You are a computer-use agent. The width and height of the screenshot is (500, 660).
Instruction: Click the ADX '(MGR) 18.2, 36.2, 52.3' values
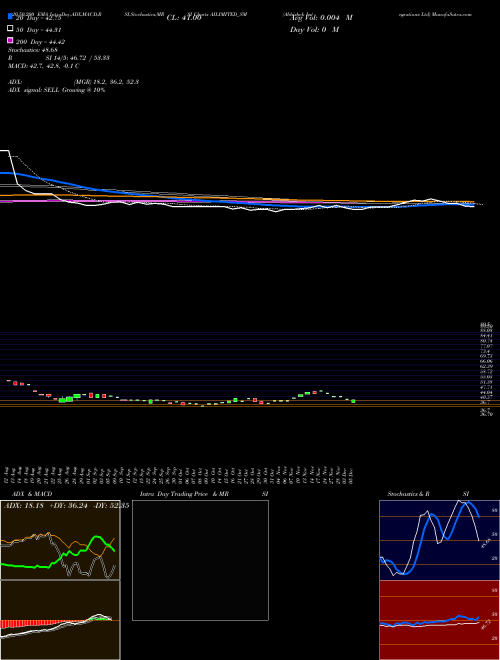coord(106,82)
